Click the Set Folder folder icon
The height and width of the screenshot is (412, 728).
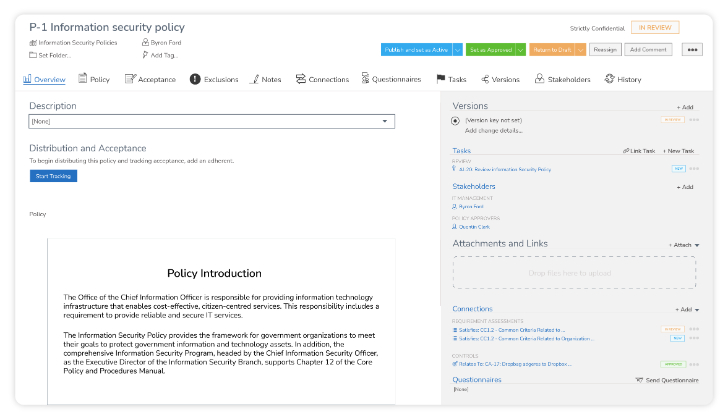point(33,55)
